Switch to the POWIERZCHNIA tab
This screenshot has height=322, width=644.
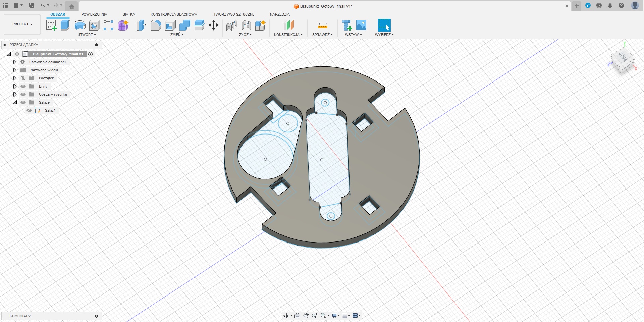tap(94, 14)
